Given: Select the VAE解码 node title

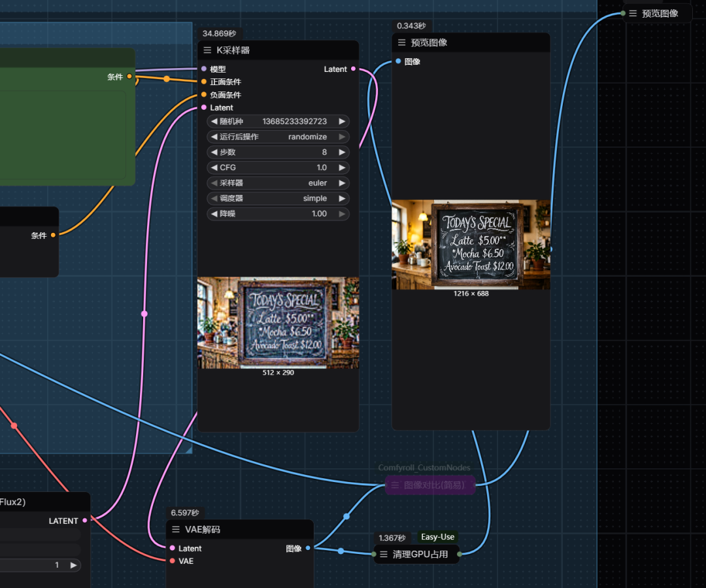Looking at the screenshot, I should click(x=203, y=529).
